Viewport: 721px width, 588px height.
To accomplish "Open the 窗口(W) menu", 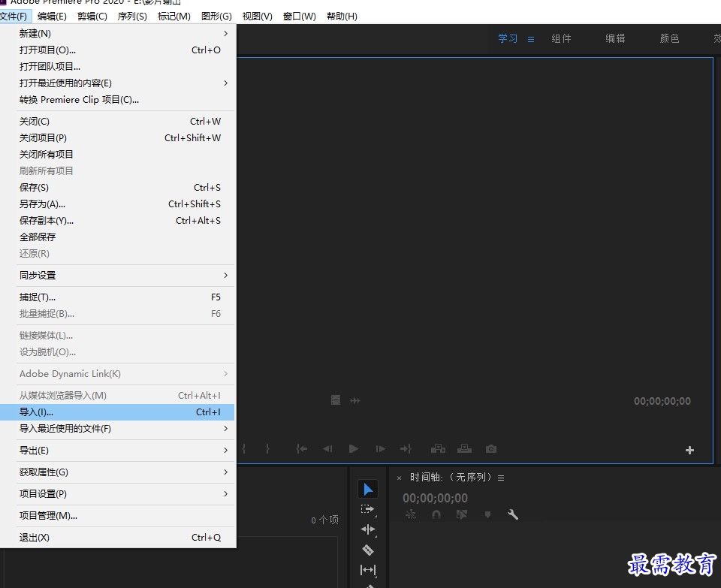I will coord(300,17).
